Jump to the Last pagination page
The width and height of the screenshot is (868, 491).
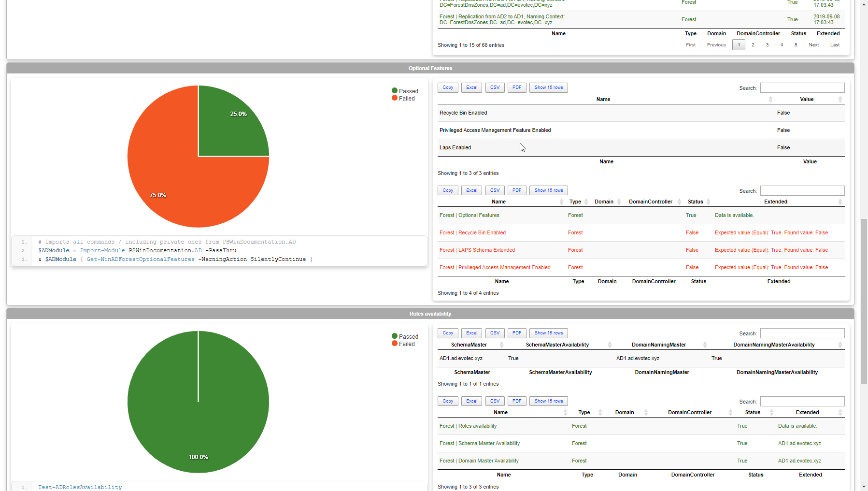click(834, 45)
